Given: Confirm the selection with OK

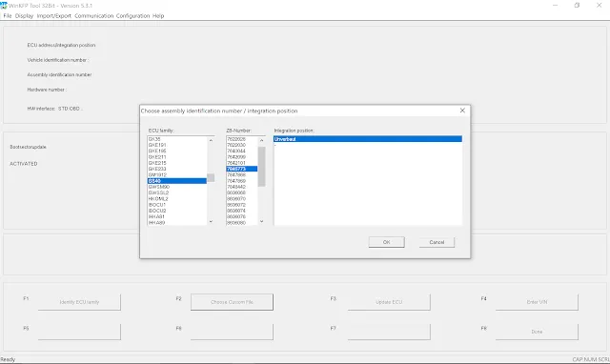Looking at the screenshot, I should (x=386, y=242).
